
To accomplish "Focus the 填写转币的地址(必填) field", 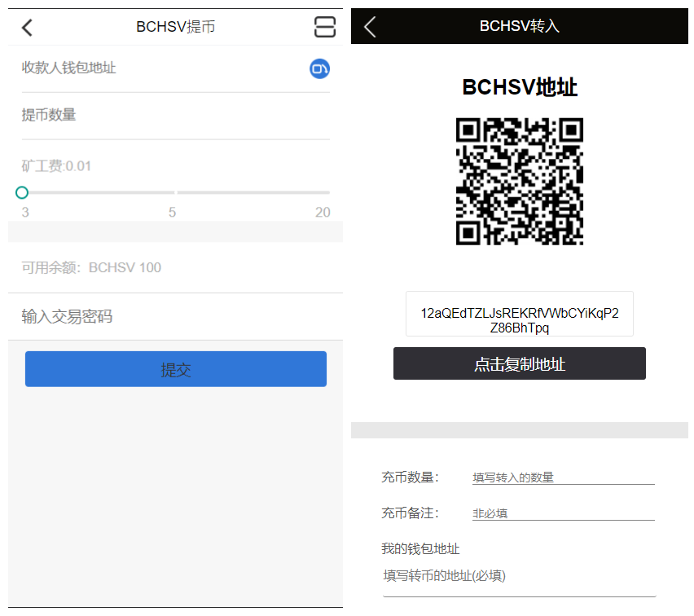I will (x=519, y=576).
